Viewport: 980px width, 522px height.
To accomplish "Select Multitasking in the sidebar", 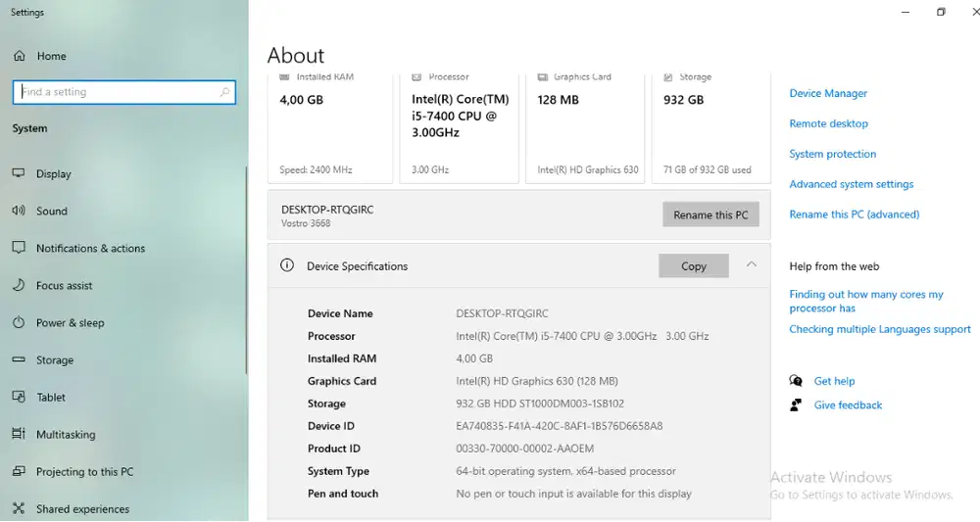I will pyautogui.click(x=66, y=434).
